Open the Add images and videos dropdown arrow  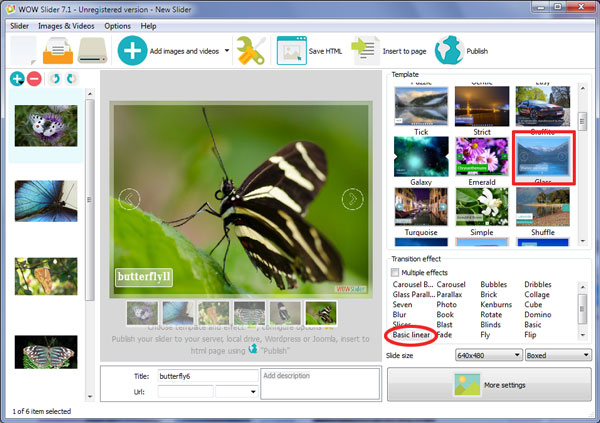point(227,51)
